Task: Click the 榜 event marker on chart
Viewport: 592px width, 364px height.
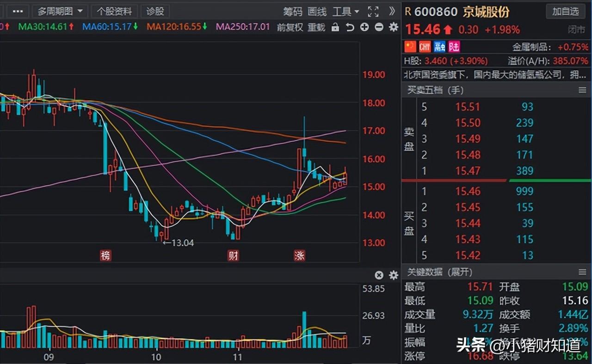Action: click(106, 255)
